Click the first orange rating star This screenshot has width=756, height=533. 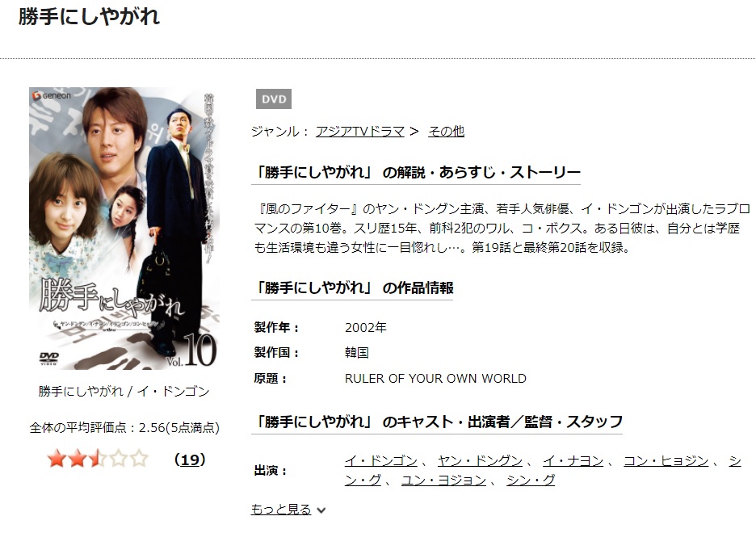[x=57, y=459]
